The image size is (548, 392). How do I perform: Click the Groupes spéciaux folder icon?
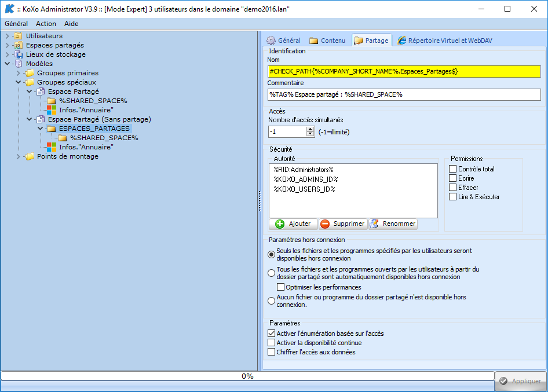[30, 82]
